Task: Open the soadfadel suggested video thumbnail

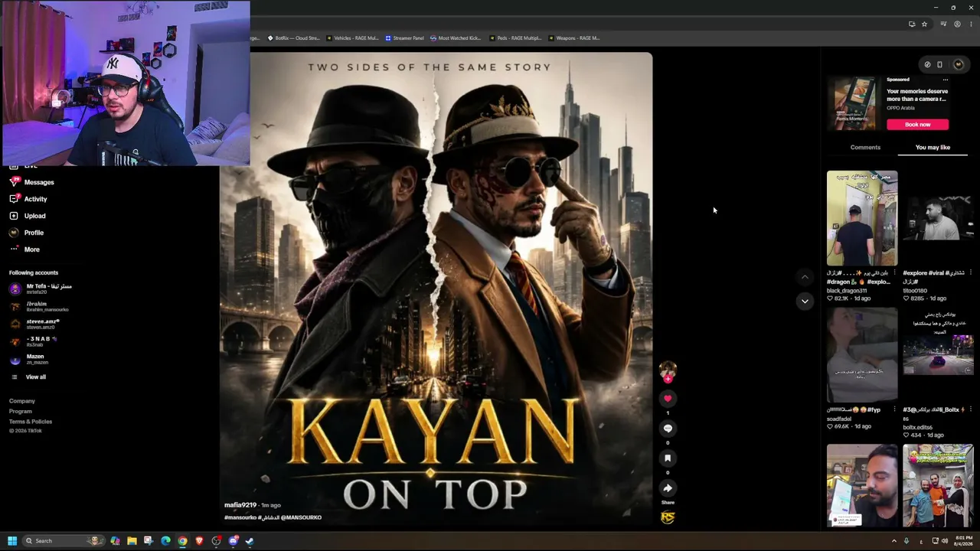Action: pos(862,355)
